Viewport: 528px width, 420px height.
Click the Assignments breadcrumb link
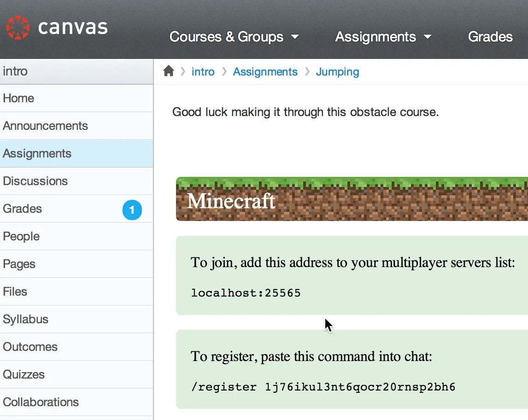click(265, 72)
